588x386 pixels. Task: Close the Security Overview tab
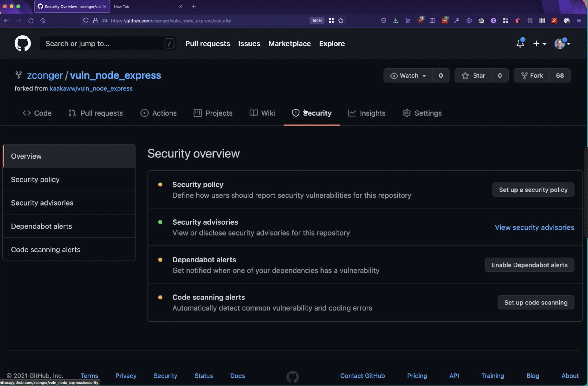105,7
